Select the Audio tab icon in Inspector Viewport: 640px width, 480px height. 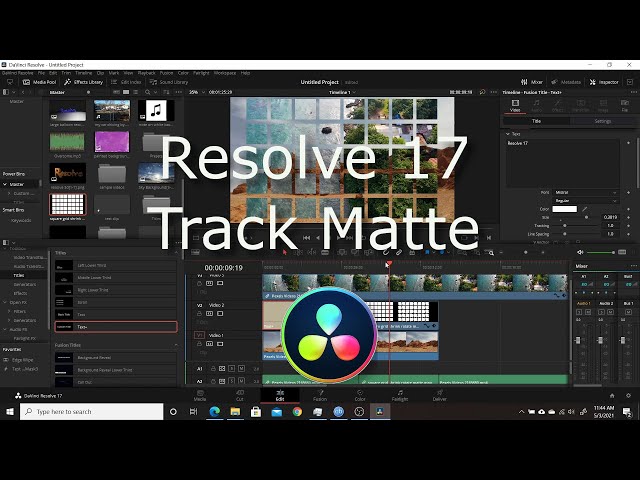pyautogui.click(x=537, y=104)
